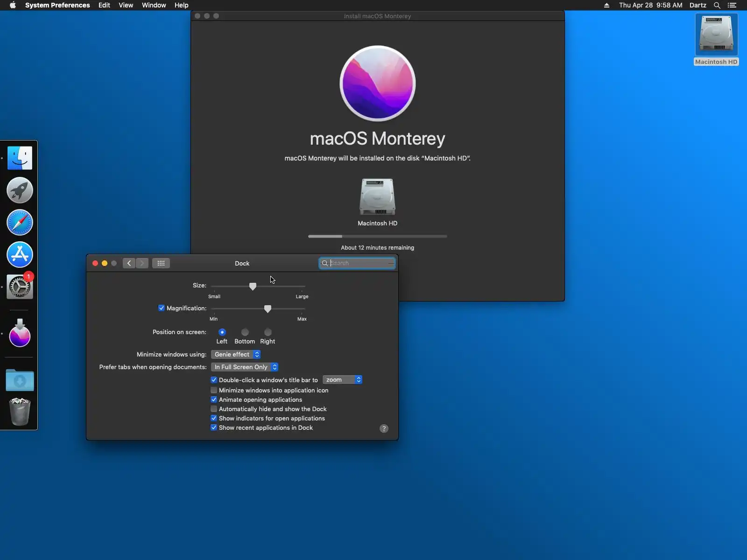Go forward in System Preferences
This screenshot has height=560, width=747.
click(x=142, y=263)
